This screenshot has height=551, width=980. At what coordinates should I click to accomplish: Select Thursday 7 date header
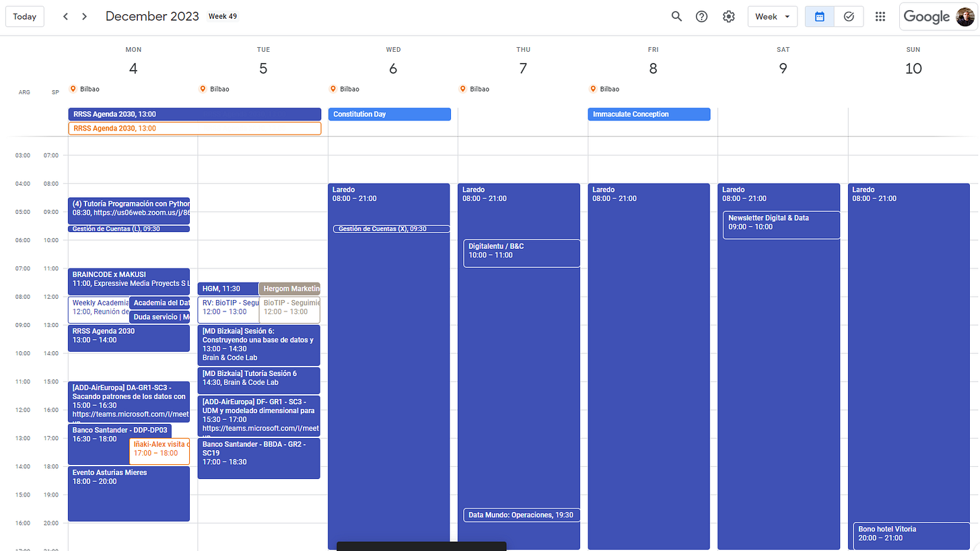coord(523,68)
